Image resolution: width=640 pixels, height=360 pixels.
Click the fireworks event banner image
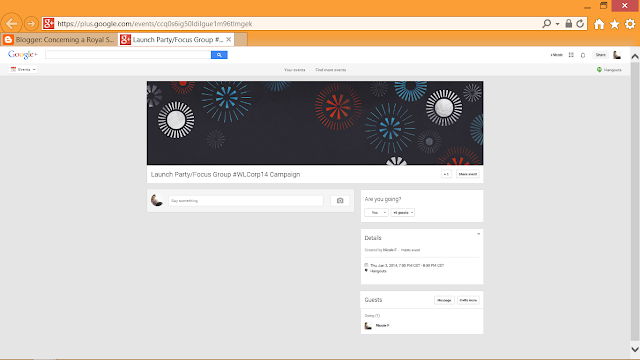tap(315, 123)
